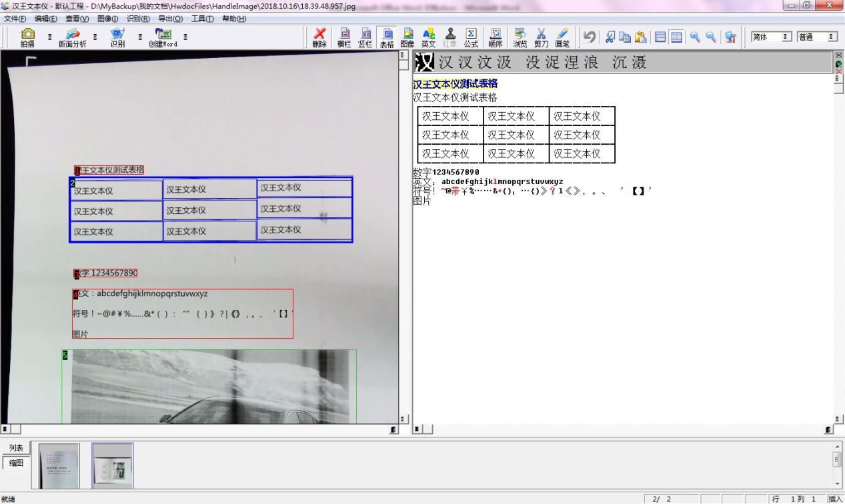This screenshot has width=845, height=504.
Task: Switch to the 缩图 thumbnail tab
Action: click(16, 463)
